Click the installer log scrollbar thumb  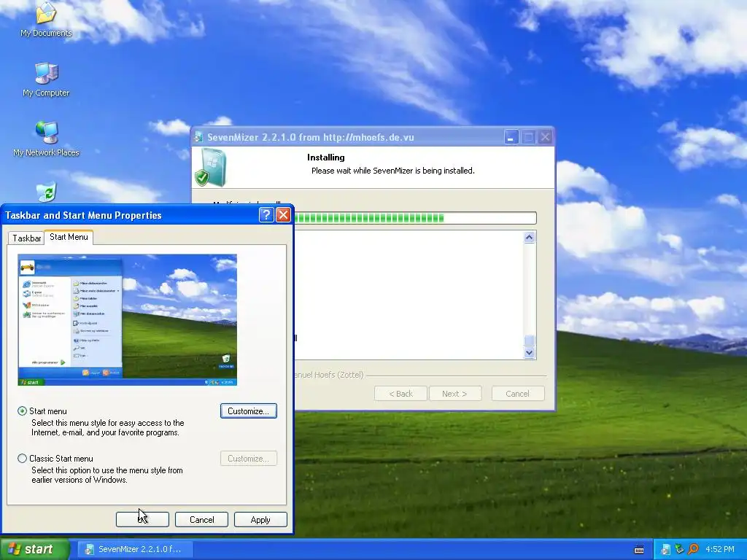[x=530, y=341]
